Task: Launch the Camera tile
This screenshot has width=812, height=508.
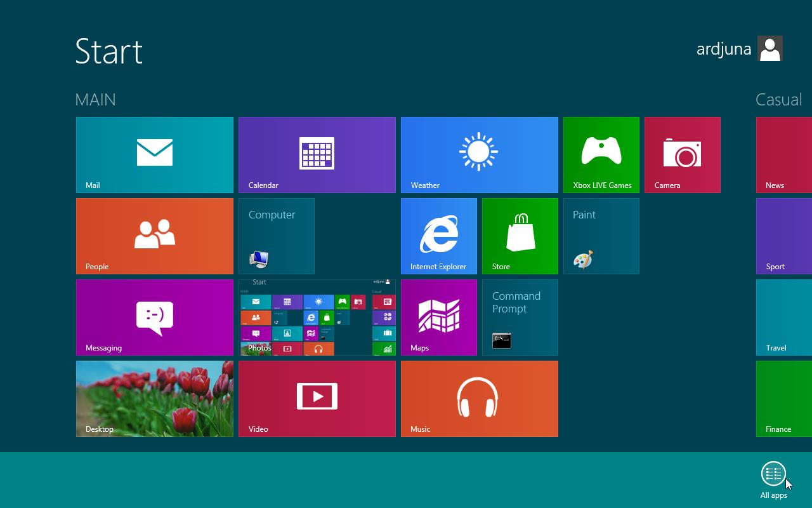Action: click(683, 155)
